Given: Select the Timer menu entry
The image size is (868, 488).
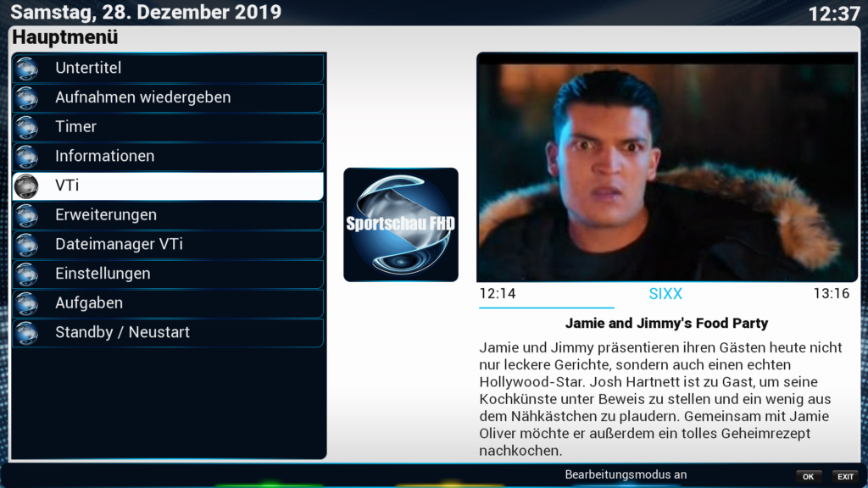Looking at the screenshot, I should (x=168, y=127).
